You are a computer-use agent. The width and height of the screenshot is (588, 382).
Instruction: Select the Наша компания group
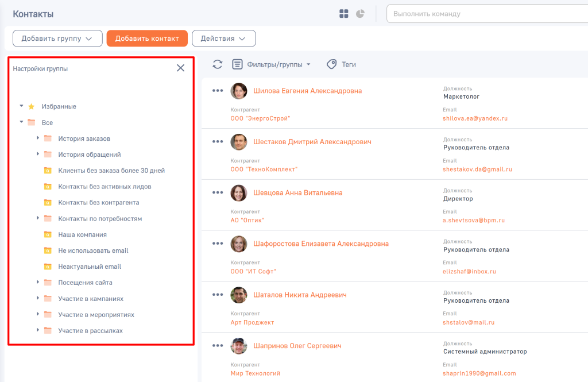(82, 234)
